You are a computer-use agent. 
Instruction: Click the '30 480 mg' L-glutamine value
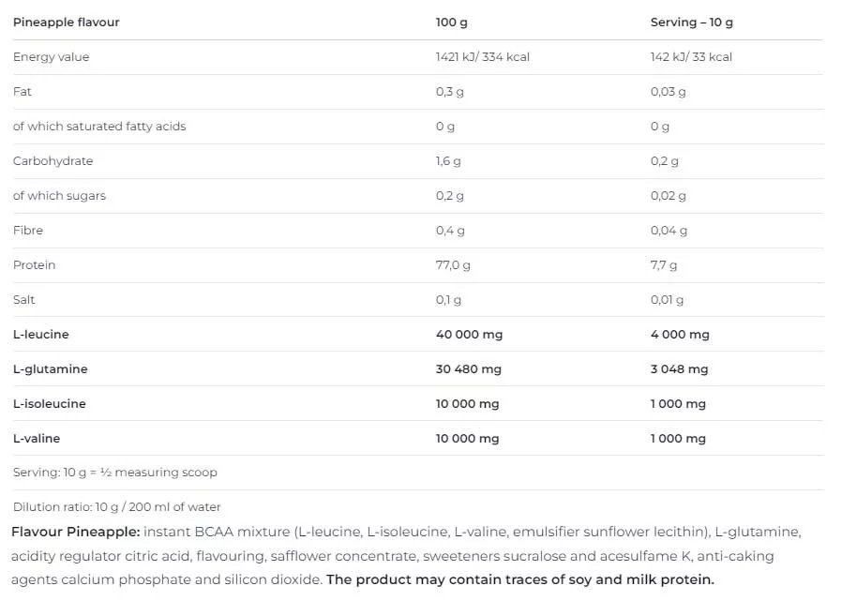(469, 369)
